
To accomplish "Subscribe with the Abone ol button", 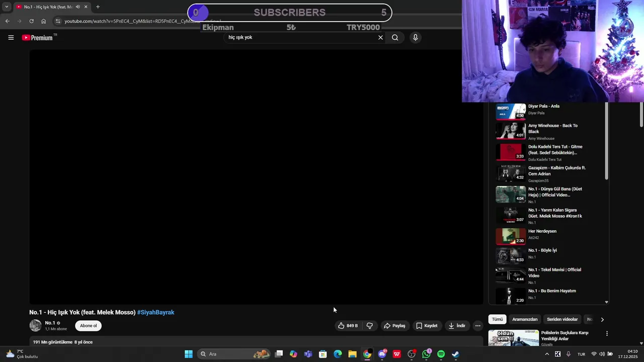I will (x=89, y=326).
